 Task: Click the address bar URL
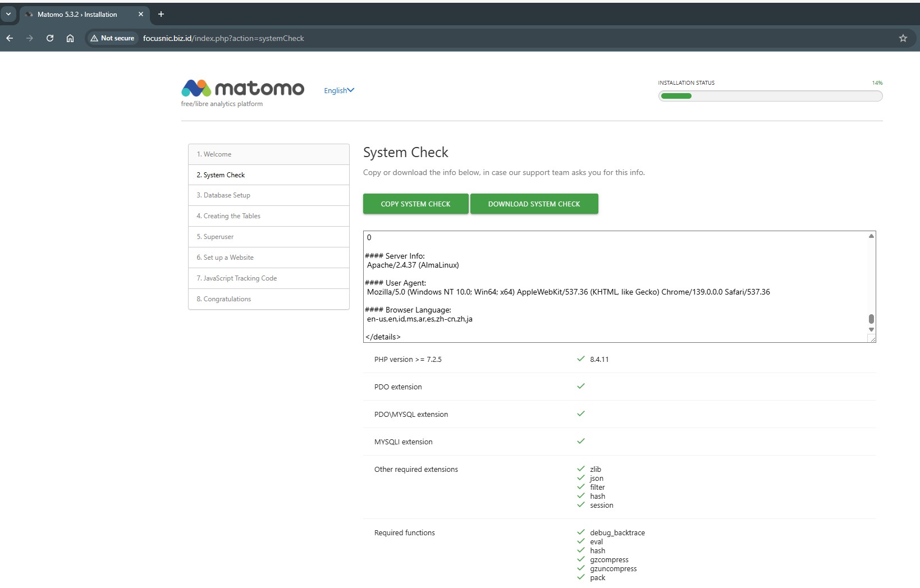tap(223, 38)
